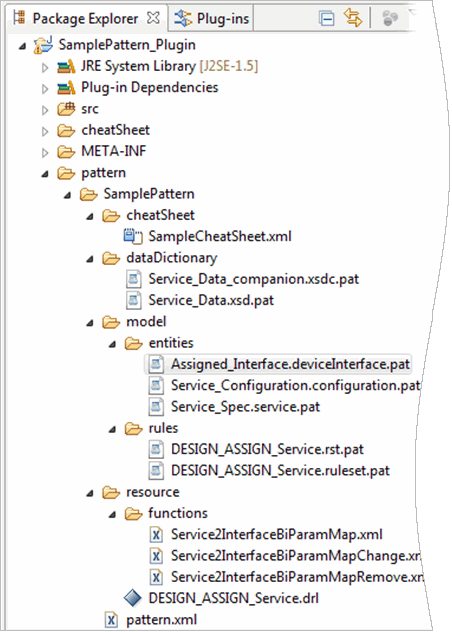This screenshot has width=452, height=632.
Task: Select Service2InterfaceBiParamMap.xml file name
Action: coord(277,535)
